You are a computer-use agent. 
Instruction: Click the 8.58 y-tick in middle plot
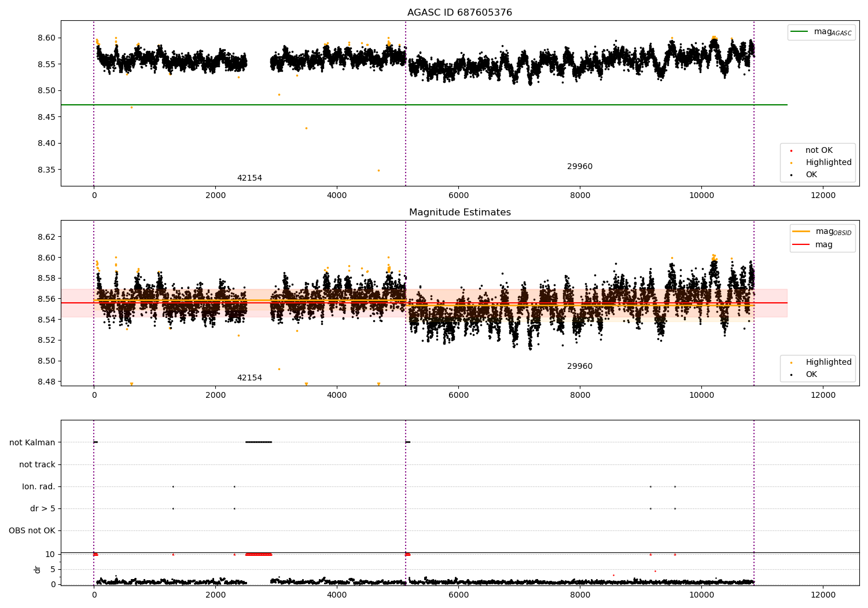point(47,279)
